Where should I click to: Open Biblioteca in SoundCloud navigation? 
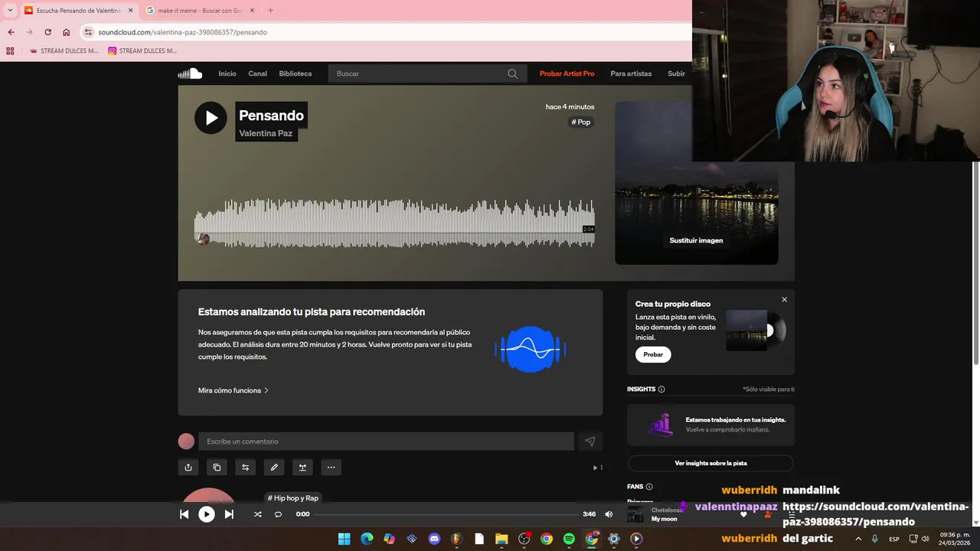tap(296, 73)
